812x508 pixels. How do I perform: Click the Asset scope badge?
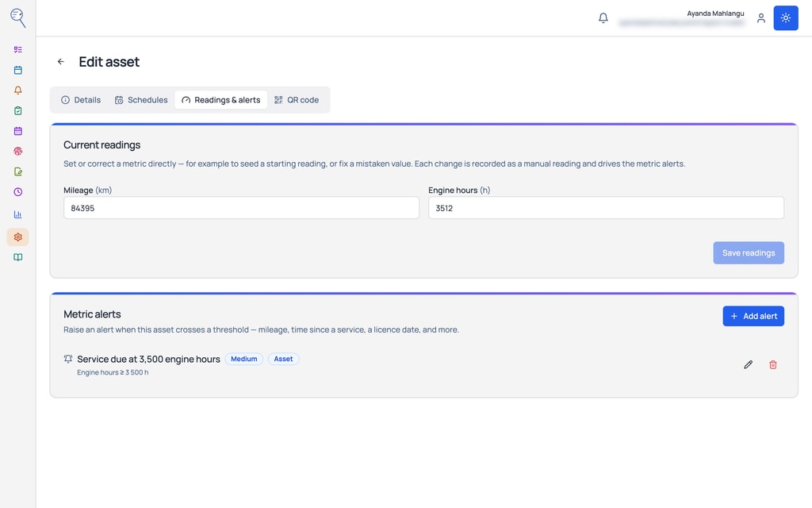click(283, 359)
